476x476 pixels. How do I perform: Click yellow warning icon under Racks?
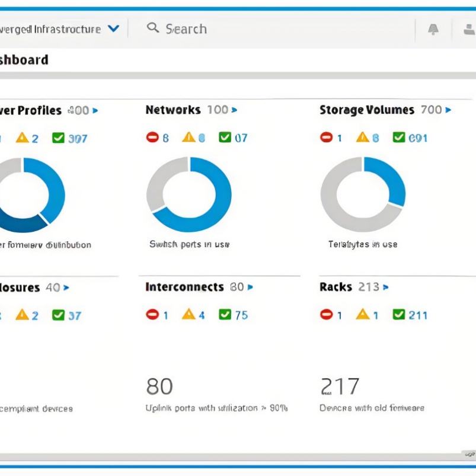point(363,315)
